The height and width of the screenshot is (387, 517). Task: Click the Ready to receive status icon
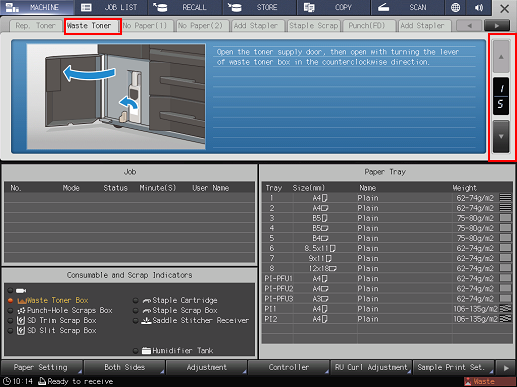point(42,381)
